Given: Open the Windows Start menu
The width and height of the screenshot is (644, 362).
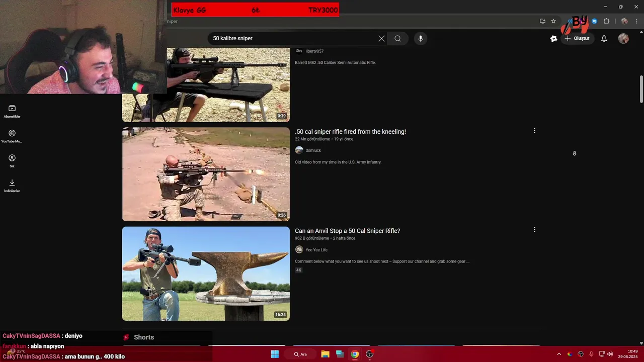Looking at the screenshot, I should pos(275,354).
